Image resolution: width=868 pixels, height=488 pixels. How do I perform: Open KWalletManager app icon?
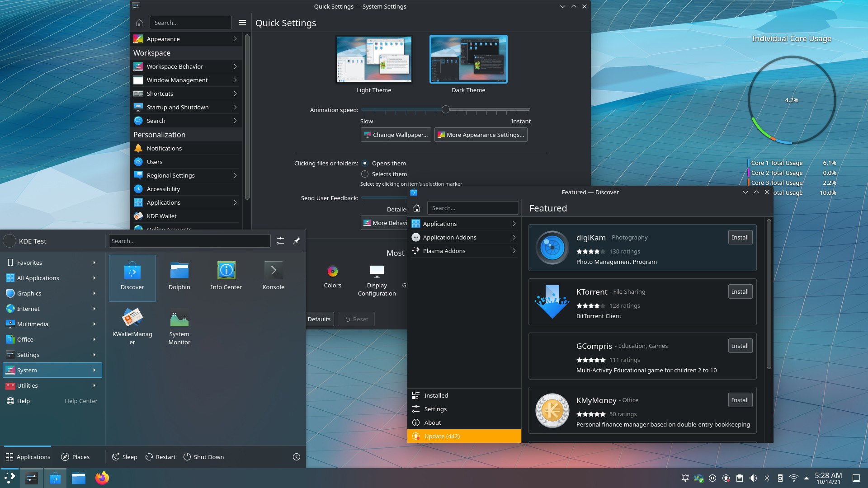(x=132, y=326)
